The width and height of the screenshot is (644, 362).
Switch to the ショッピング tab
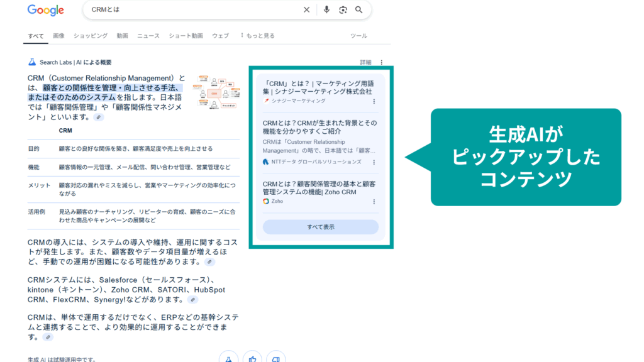coord(91,36)
